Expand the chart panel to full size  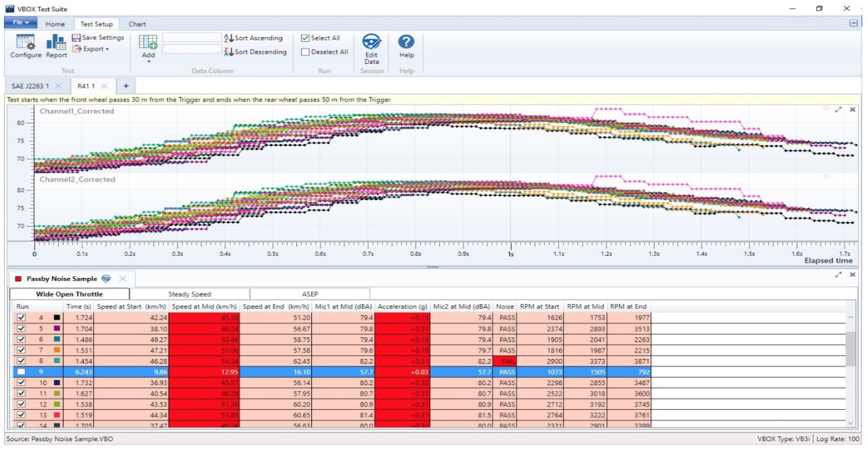[x=838, y=110]
